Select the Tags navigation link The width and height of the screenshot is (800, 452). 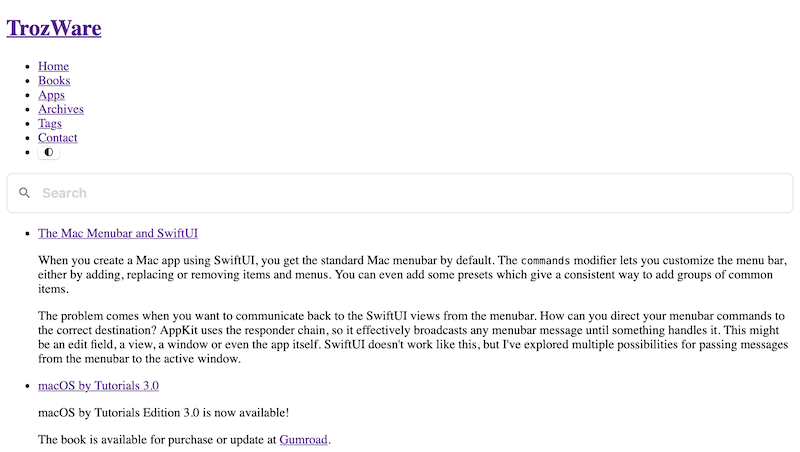pyautogui.click(x=50, y=124)
